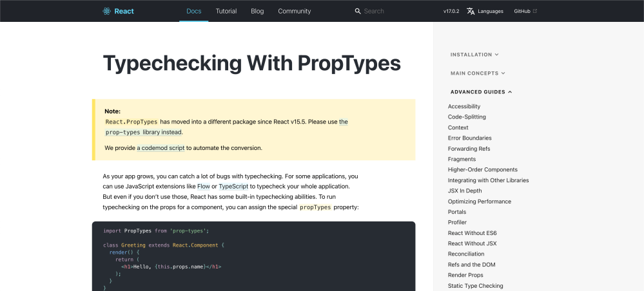
Task: Open Accessibility in the sidebar
Action: (464, 106)
